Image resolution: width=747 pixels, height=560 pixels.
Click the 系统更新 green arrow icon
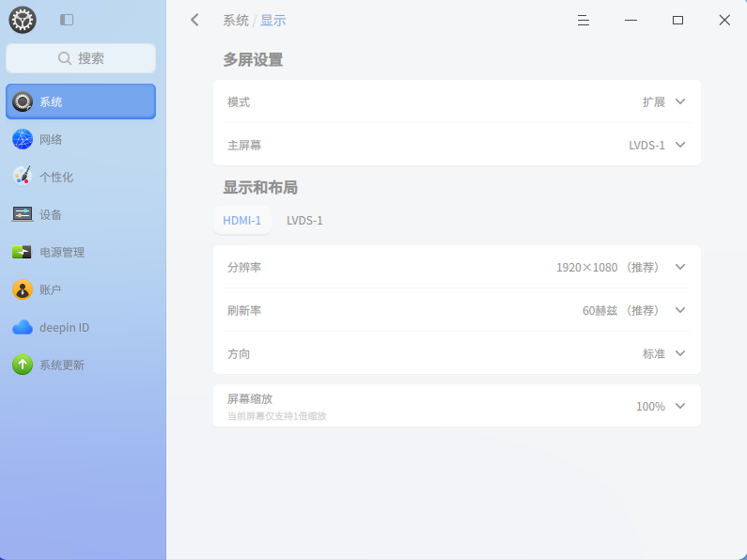click(23, 365)
